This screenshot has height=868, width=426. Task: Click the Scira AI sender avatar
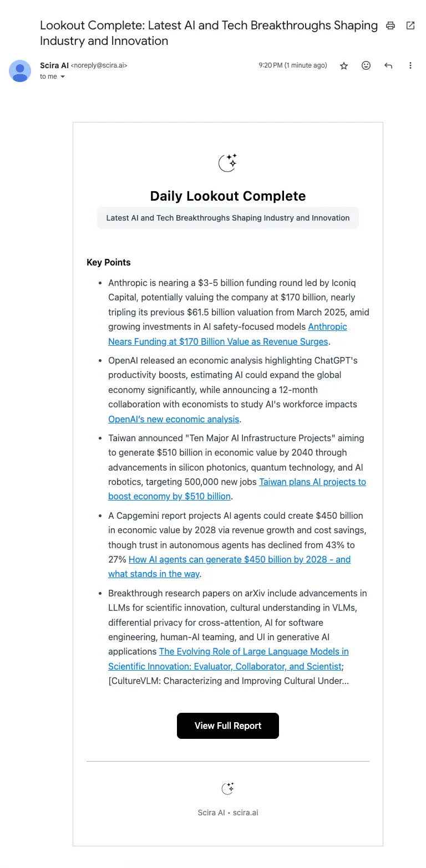20,71
